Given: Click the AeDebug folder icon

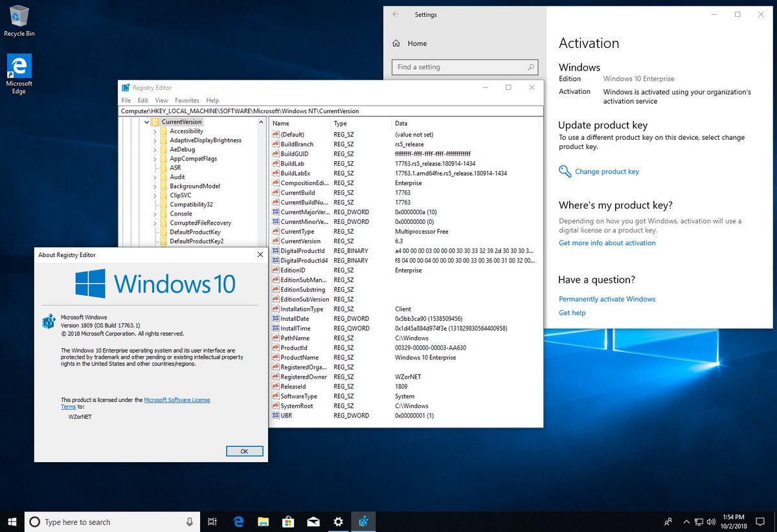Looking at the screenshot, I should (164, 150).
